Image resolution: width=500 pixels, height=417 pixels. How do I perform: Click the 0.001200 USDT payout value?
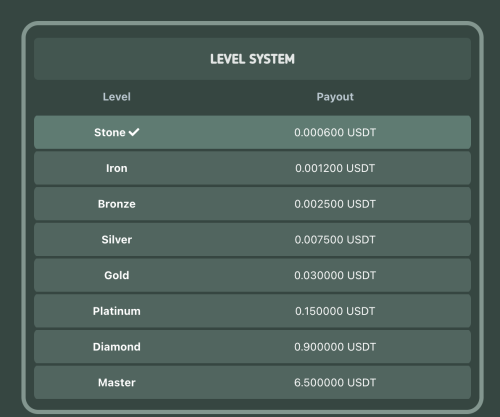335,168
